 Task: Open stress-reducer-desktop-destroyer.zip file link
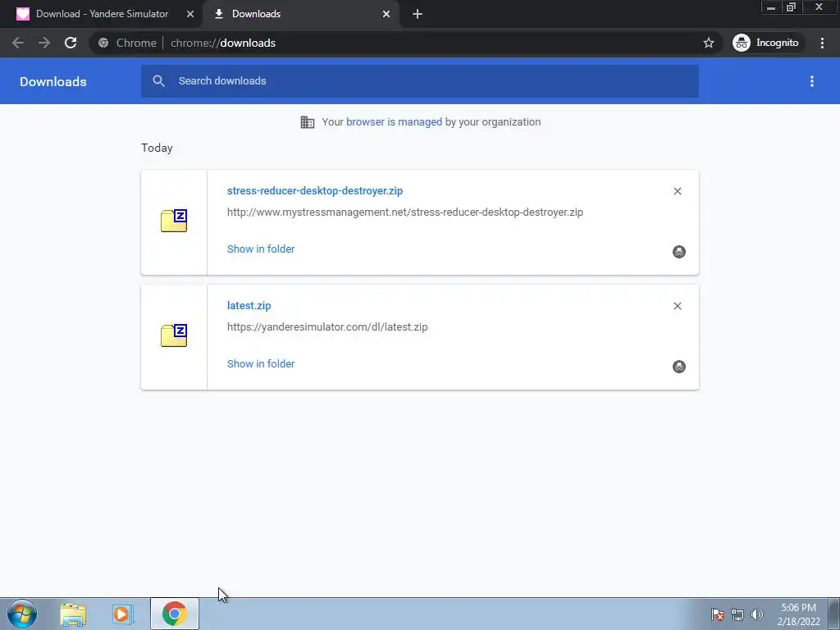[314, 190]
